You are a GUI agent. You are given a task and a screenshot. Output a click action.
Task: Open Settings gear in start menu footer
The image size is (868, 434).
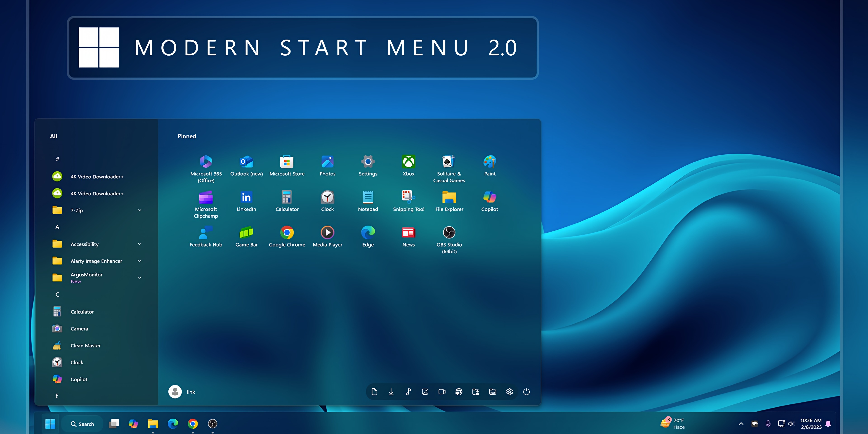click(x=509, y=392)
